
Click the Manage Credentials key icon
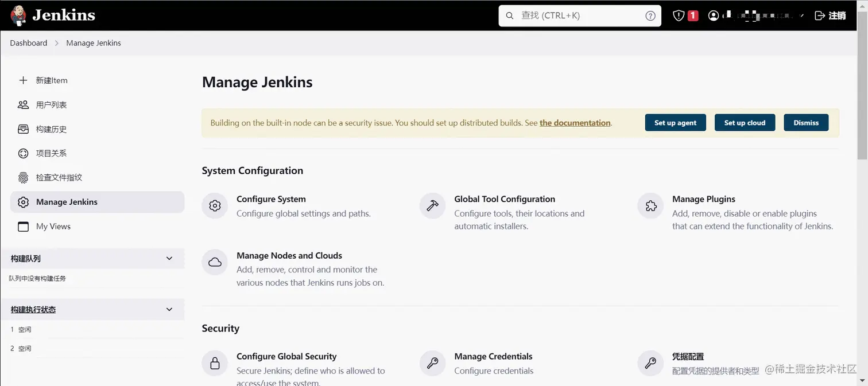pos(433,363)
